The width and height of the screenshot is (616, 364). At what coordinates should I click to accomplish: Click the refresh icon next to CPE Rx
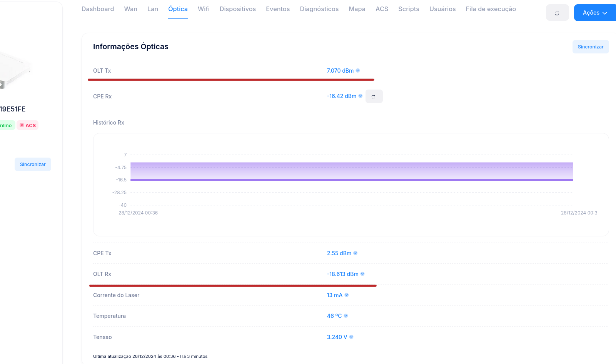click(x=374, y=96)
